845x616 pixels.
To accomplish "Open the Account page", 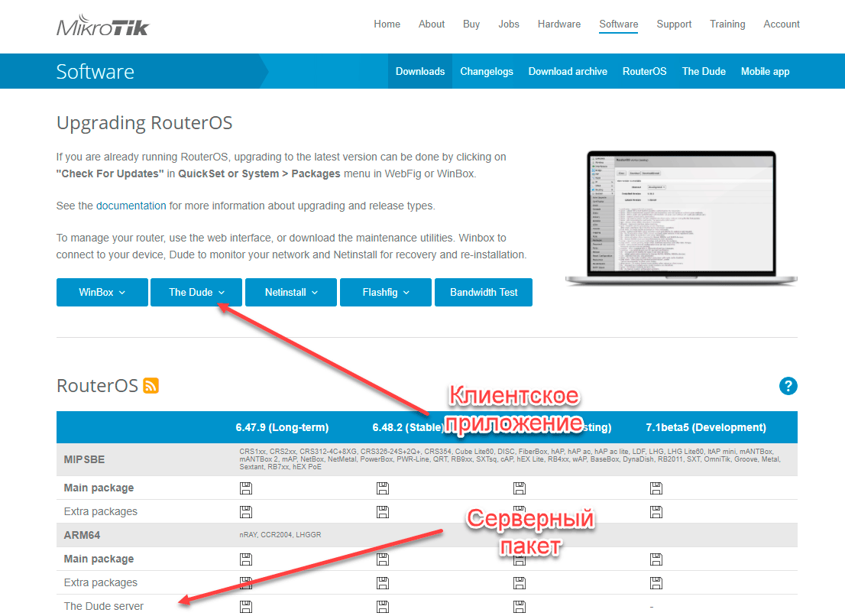I will tap(782, 24).
